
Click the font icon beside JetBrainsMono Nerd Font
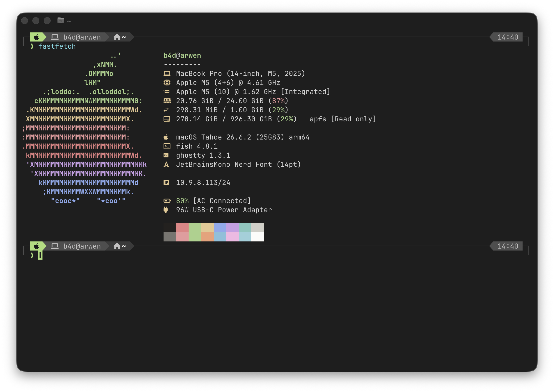(166, 164)
